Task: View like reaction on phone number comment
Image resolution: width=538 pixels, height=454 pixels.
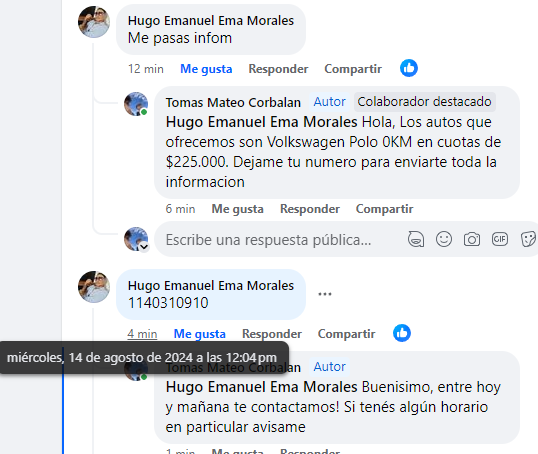Action: pos(402,333)
